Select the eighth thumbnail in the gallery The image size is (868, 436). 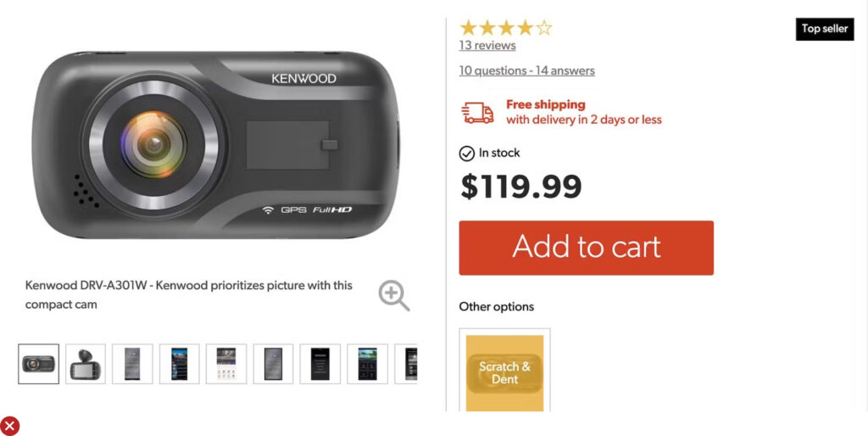[x=367, y=364]
